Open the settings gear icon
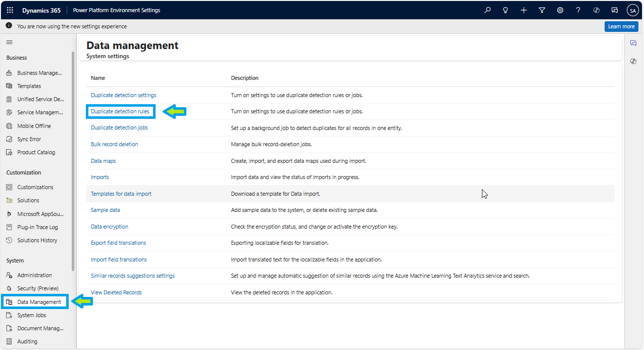The image size is (644, 350). pos(560,10)
